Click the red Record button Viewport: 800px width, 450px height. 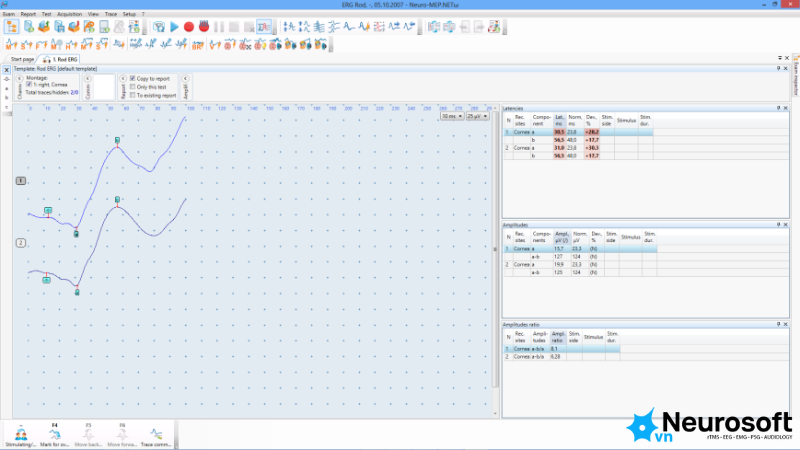(189, 27)
